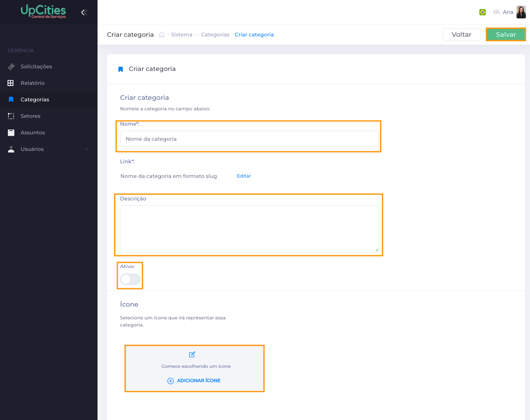Click the Usuários person icon
This screenshot has height=420, width=530.
coord(11,149)
